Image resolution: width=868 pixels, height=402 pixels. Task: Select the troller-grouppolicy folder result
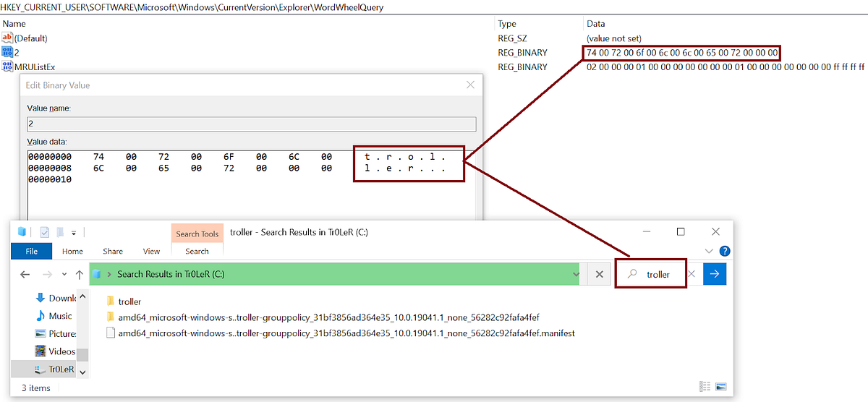click(x=323, y=317)
